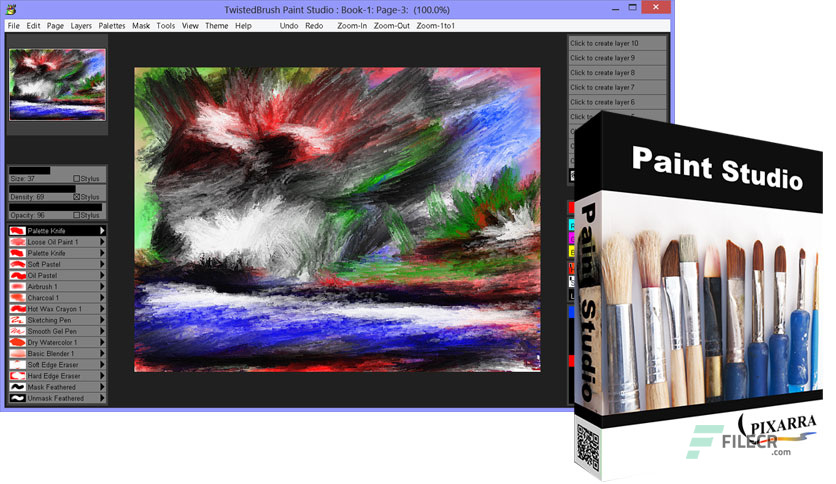
Task: Choose the Basic Blender 1 icon
Action: click(18, 353)
